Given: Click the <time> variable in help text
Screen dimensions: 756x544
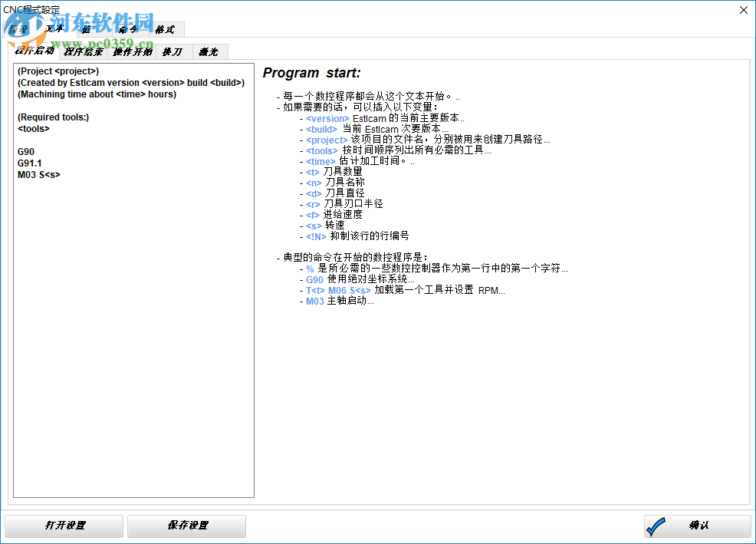Looking at the screenshot, I should tap(320, 161).
